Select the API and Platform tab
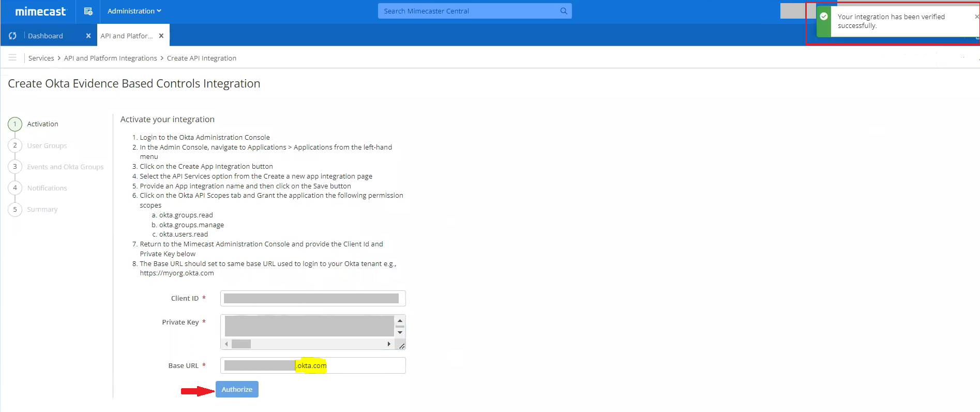 127,36
